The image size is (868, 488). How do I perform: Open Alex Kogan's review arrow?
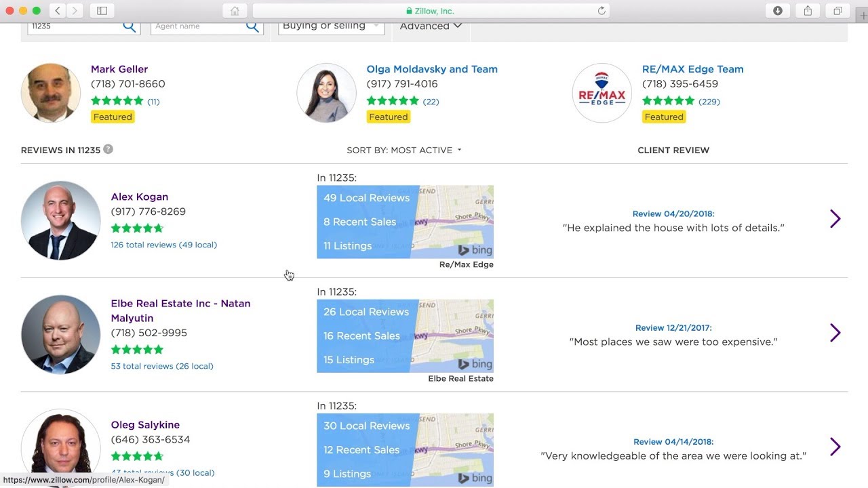835,218
